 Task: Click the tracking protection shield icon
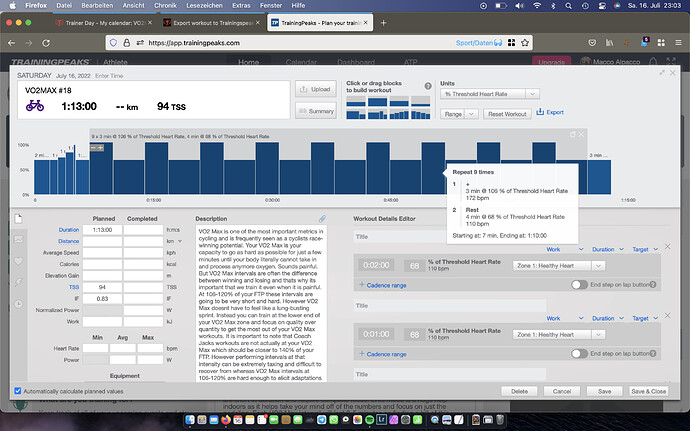(113, 43)
